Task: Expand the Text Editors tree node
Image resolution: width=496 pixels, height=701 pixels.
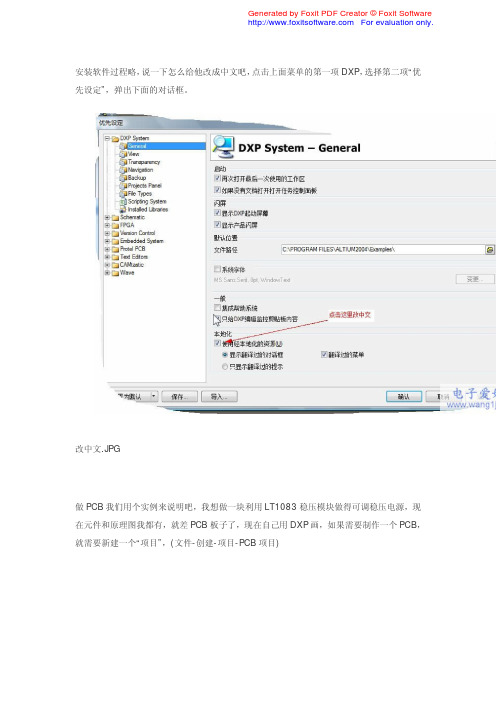Action: click(x=107, y=257)
